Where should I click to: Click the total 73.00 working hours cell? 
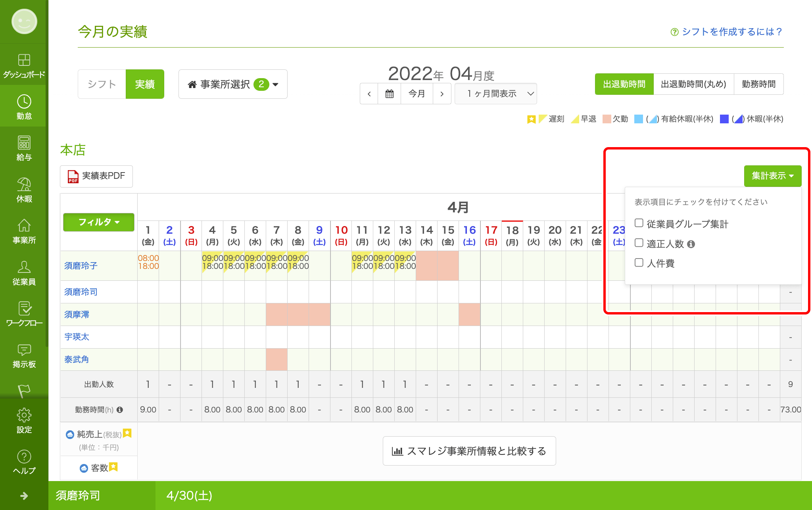791,410
